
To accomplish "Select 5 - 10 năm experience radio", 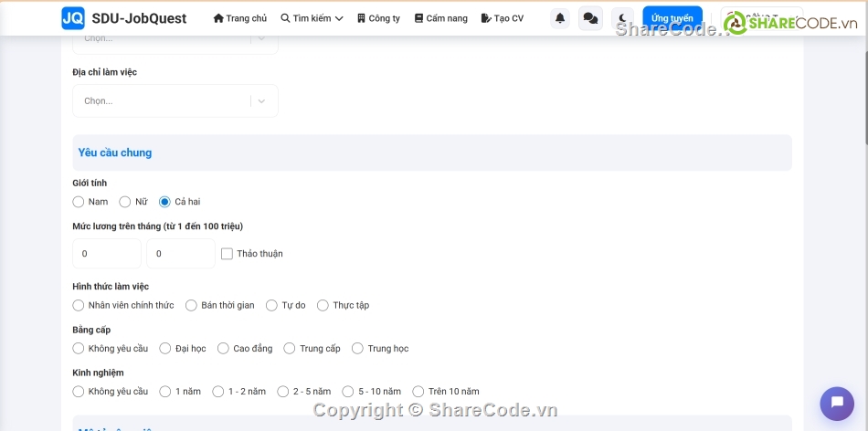I will [347, 392].
